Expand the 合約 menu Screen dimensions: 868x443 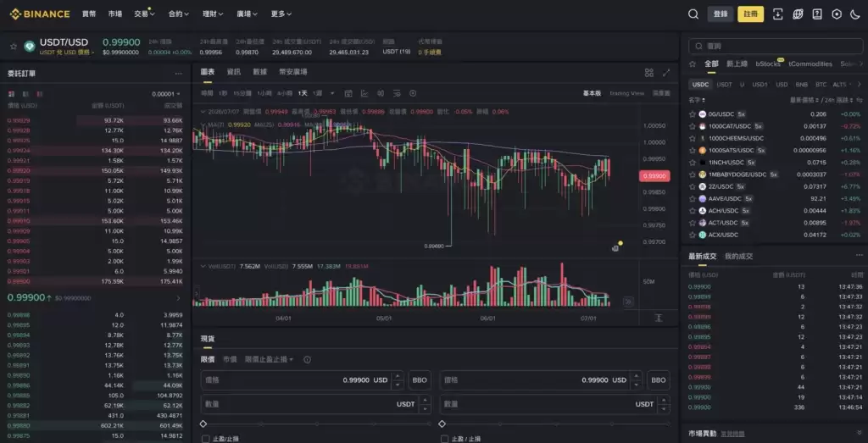[178, 14]
